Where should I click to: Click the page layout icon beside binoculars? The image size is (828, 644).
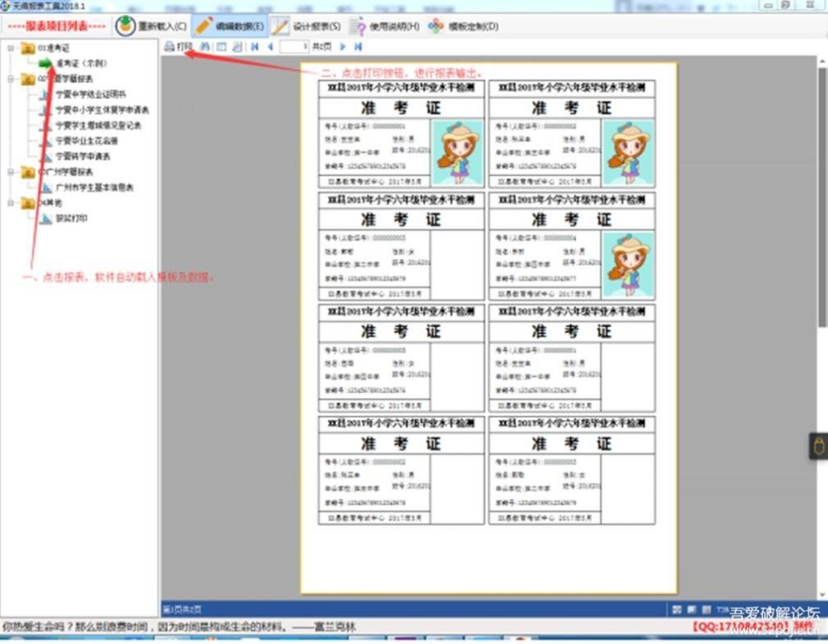[221, 47]
